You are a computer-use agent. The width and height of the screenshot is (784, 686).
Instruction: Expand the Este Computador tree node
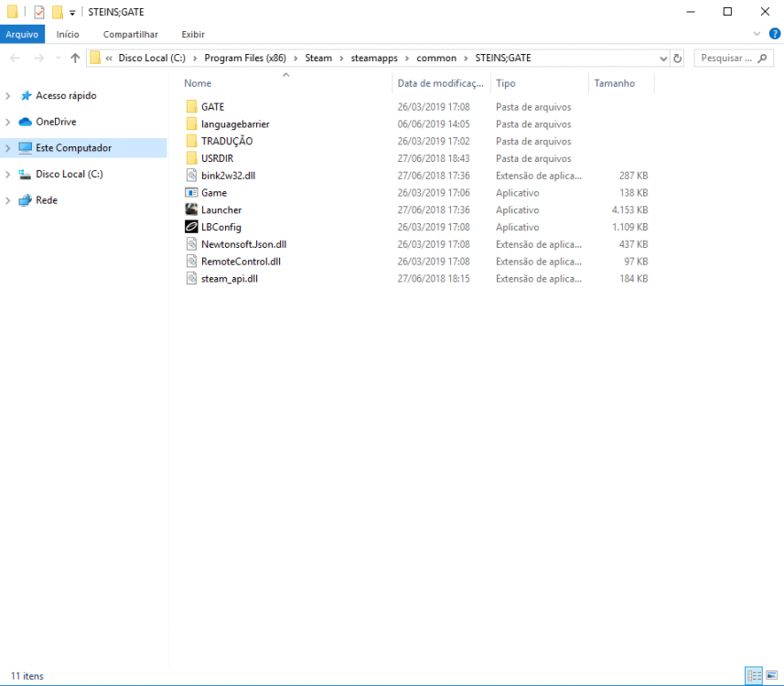click(7, 148)
